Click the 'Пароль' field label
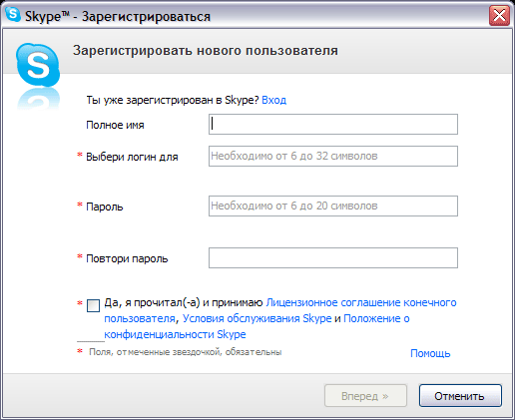Screen dimensions: 515x420 point(105,207)
